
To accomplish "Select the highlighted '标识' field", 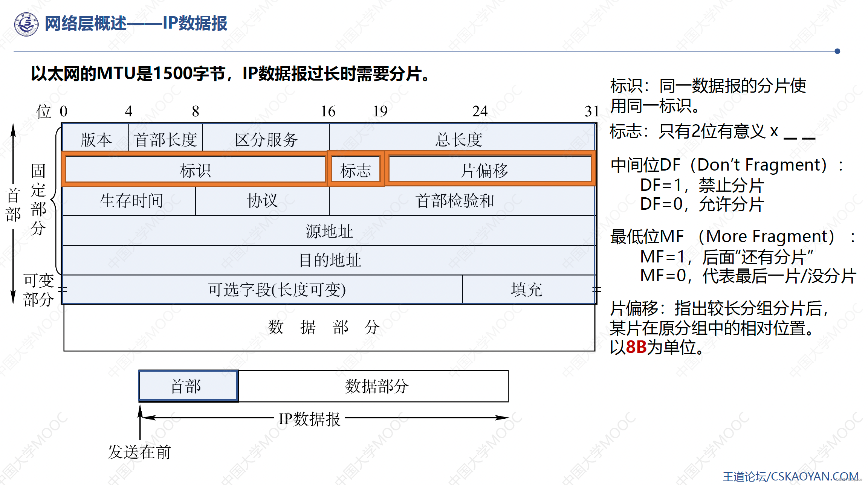I will [195, 170].
